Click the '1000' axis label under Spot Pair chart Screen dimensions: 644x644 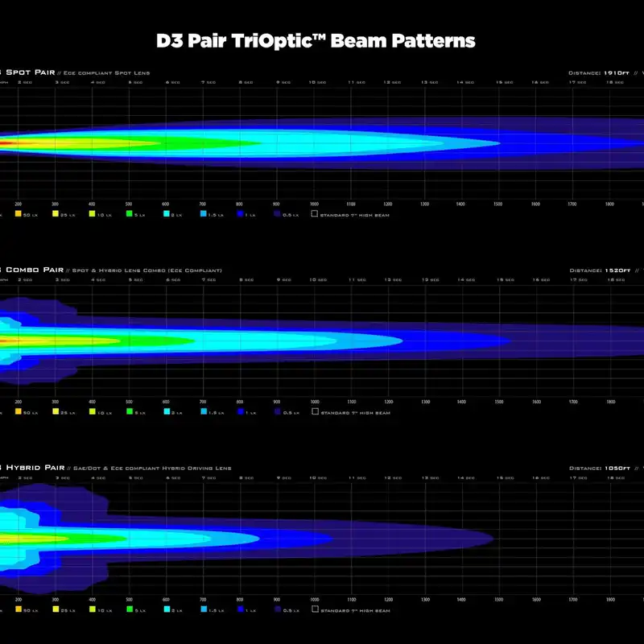pos(314,204)
